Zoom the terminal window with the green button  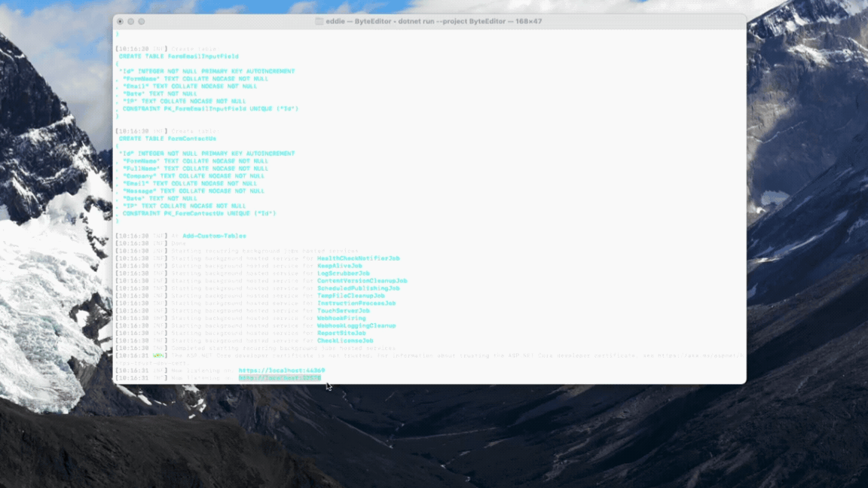(141, 21)
